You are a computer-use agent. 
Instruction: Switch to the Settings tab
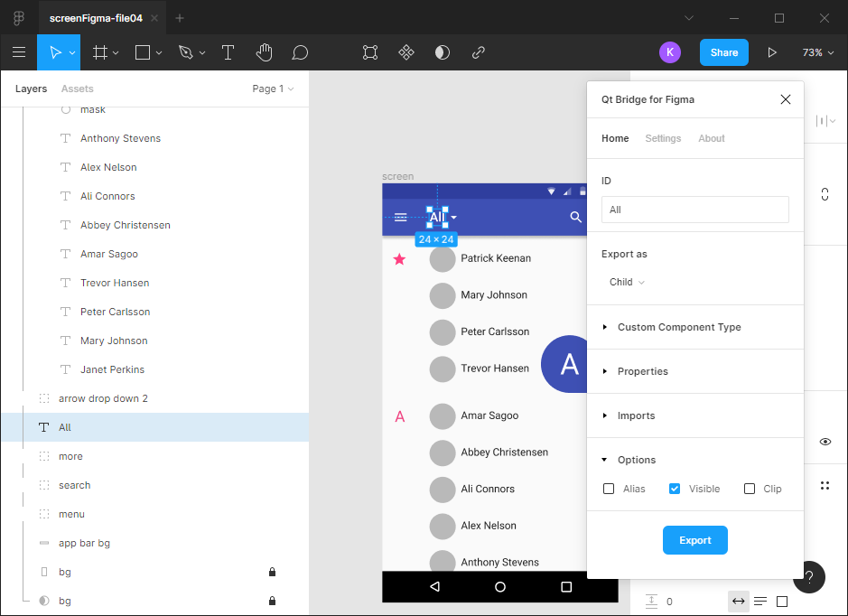(x=663, y=138)
